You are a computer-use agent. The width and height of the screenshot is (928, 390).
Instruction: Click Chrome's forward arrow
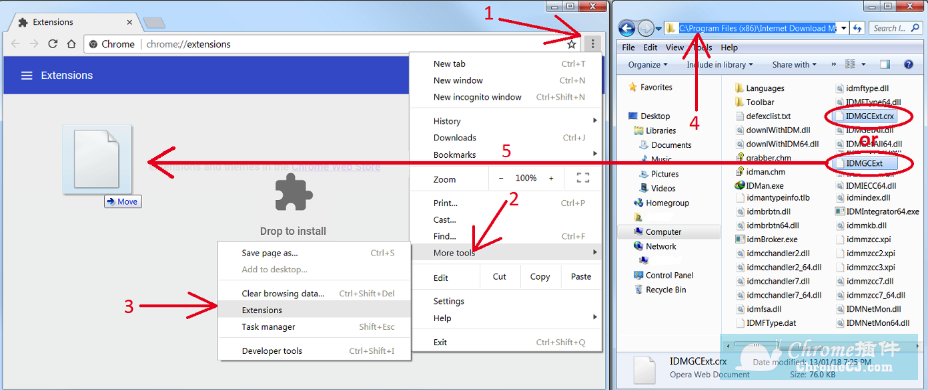34,44
